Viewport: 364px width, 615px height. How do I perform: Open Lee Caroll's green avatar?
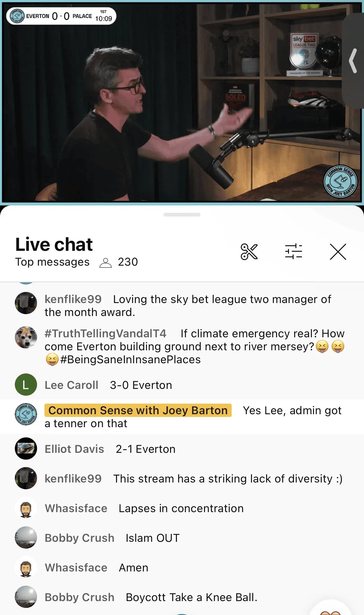(26, 385)
